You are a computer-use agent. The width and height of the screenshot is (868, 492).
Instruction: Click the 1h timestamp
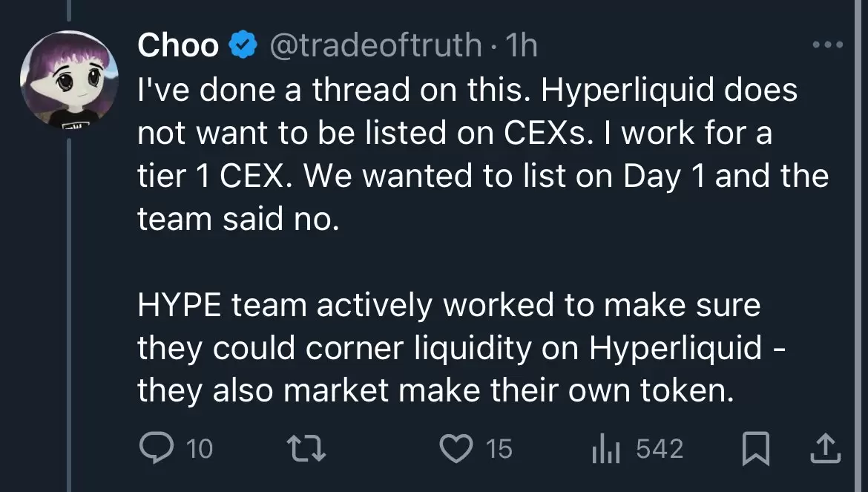tap(522, 45)
